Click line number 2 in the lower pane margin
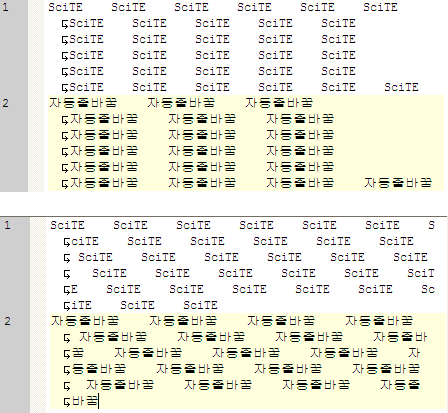Image resolution: width=448 pixels, height=413 pixels. (x=7, y=321)
